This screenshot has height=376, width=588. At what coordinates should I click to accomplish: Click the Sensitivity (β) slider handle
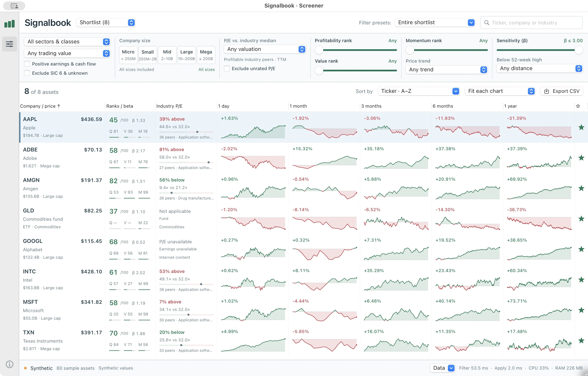point(578,50)
